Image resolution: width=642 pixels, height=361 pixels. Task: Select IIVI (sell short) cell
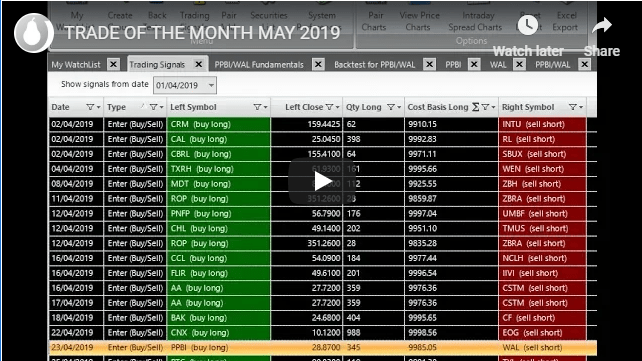(542, 273)
